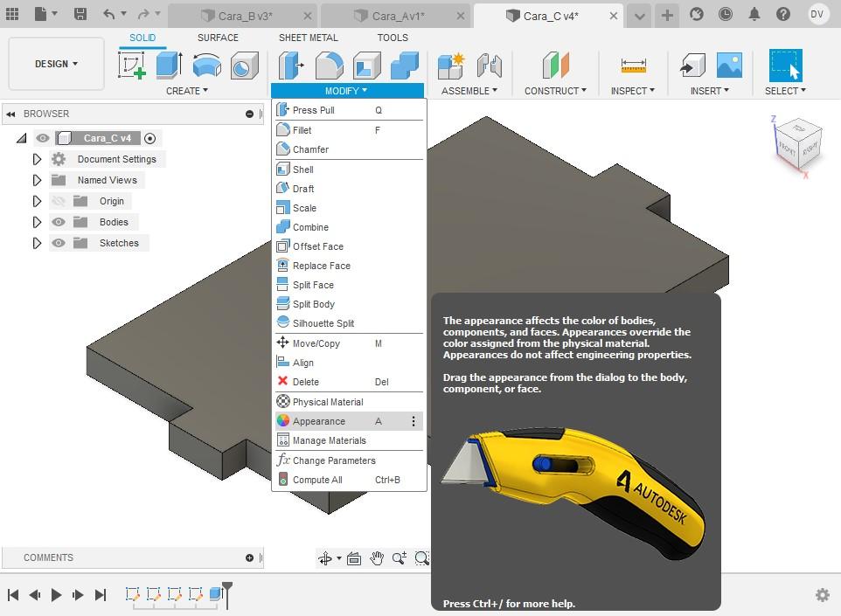Switch to Cara_B v3 document tab
841x616 pixels.
[243, 16]
